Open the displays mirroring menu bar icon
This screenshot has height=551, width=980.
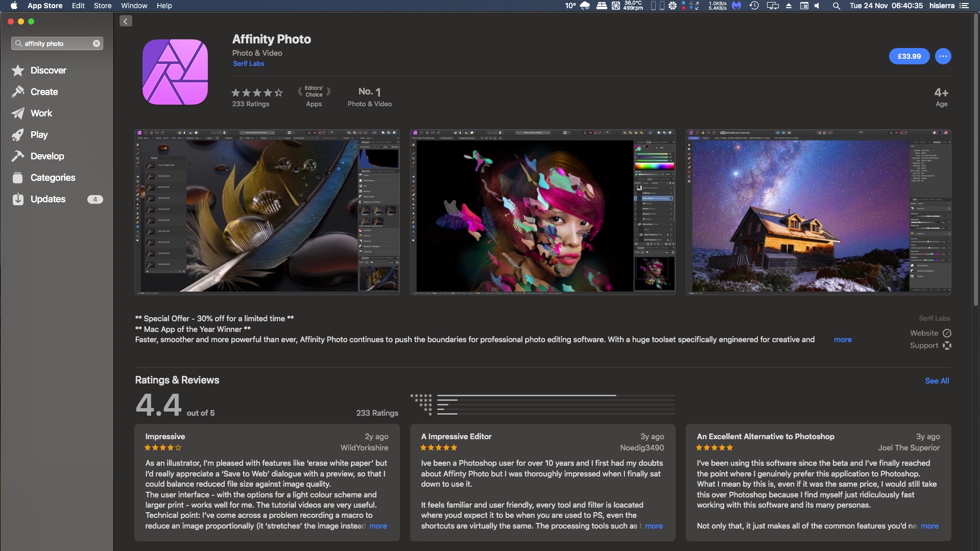pyautogui.click(x=773, y=6)
